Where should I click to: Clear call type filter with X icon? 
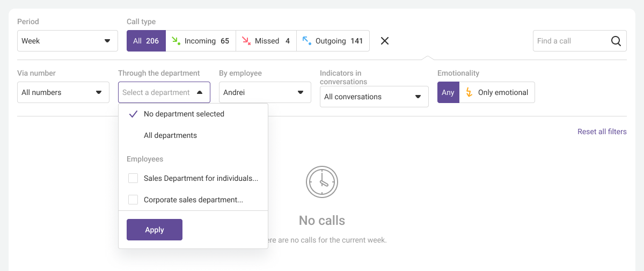click(385, 41)
